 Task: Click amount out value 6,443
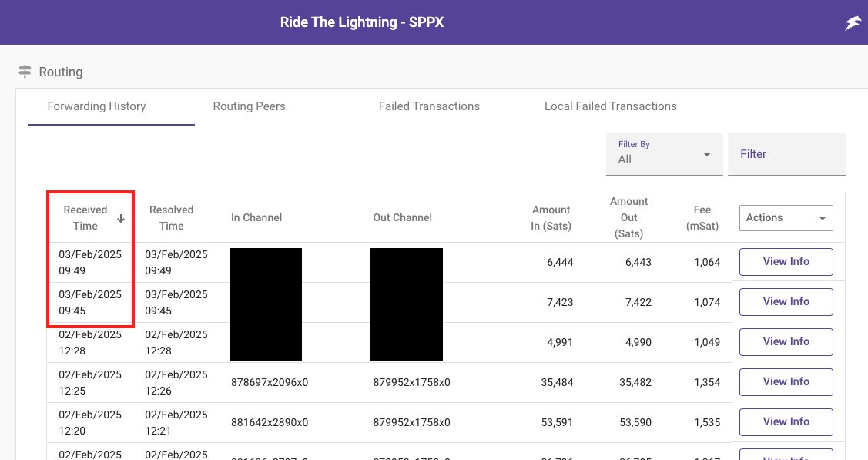point(638,263)
